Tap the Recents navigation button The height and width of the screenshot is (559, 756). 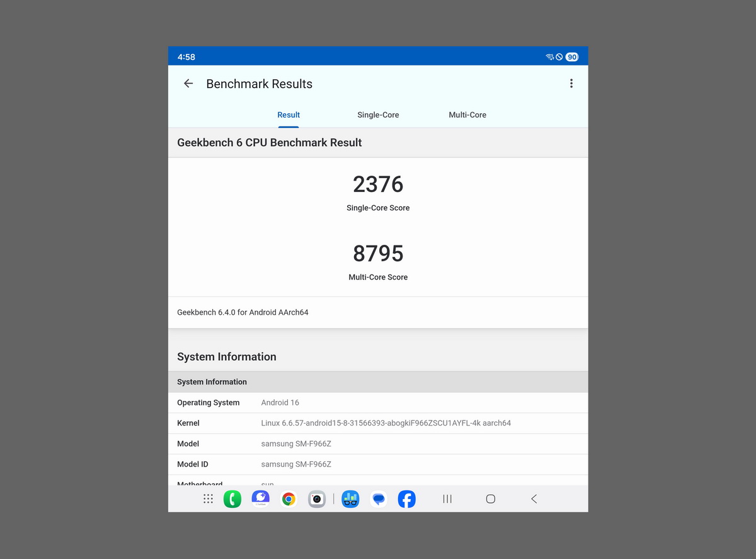point(447,499)
